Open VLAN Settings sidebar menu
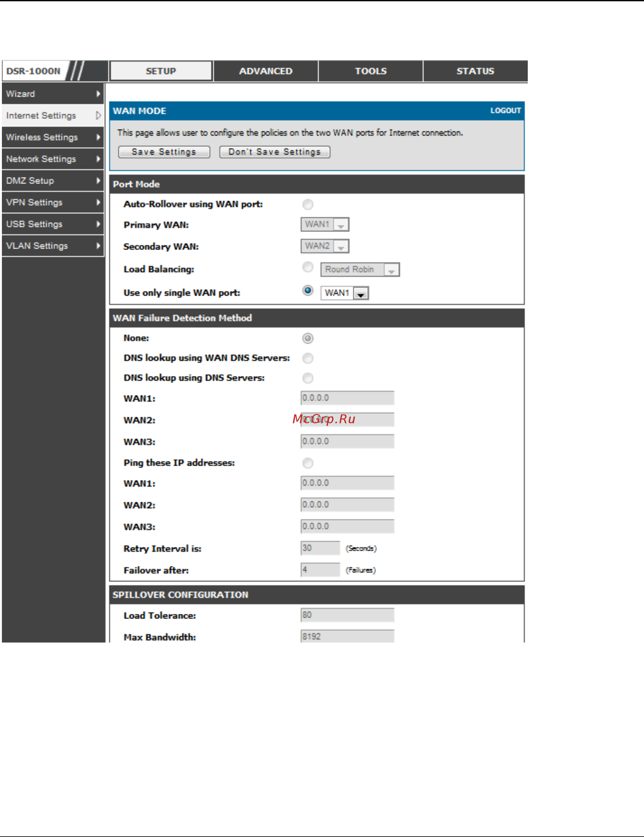 click(53, 246)
